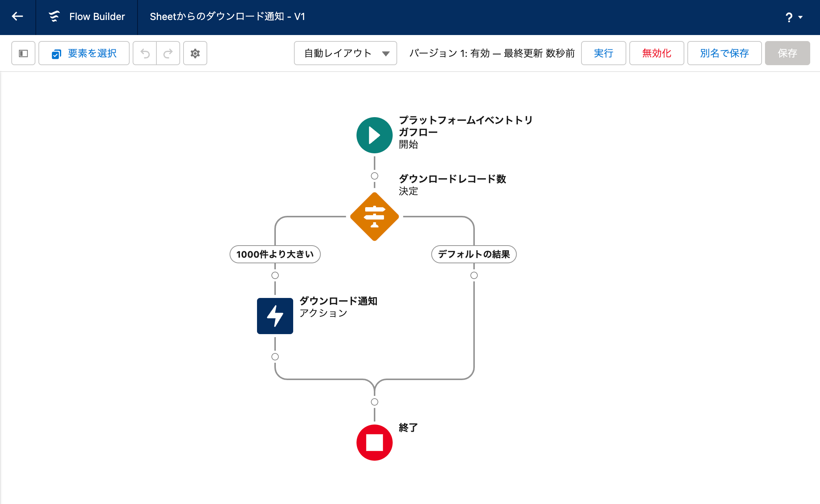Click the Flow Builder logo icon
820x504 pixels.
tap(54, 17)
